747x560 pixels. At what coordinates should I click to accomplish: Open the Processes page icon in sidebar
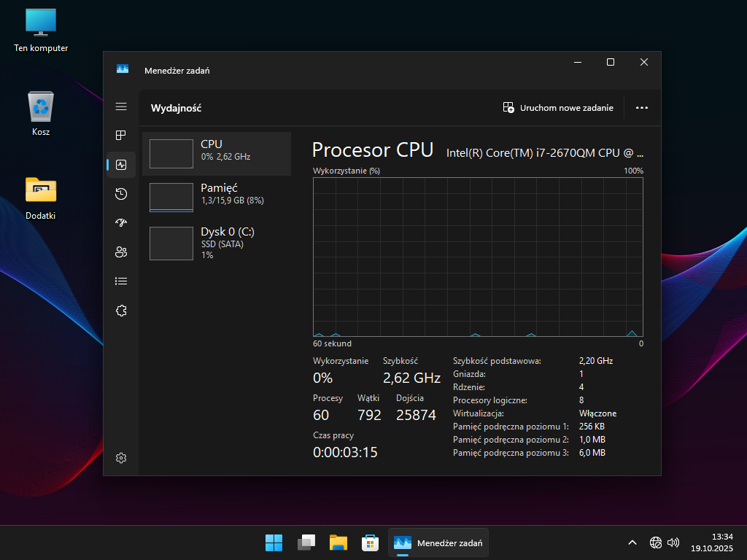click(121, 136)
